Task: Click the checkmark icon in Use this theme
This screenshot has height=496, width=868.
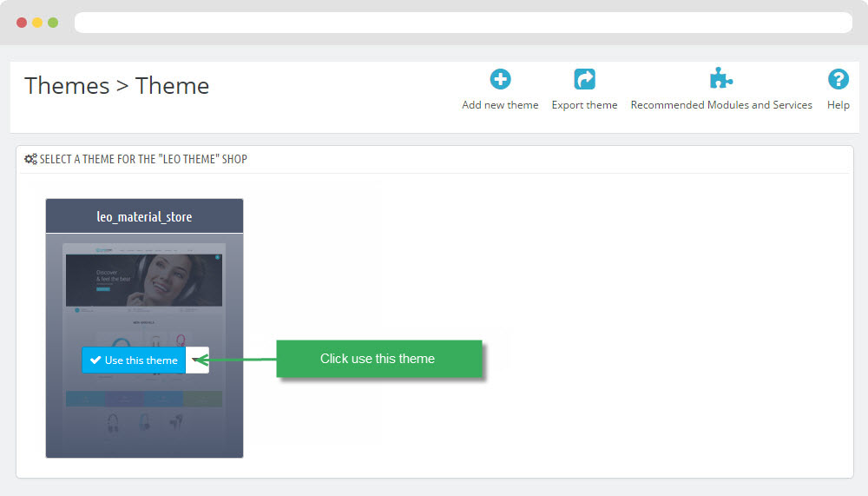Action: click(95, 360)
